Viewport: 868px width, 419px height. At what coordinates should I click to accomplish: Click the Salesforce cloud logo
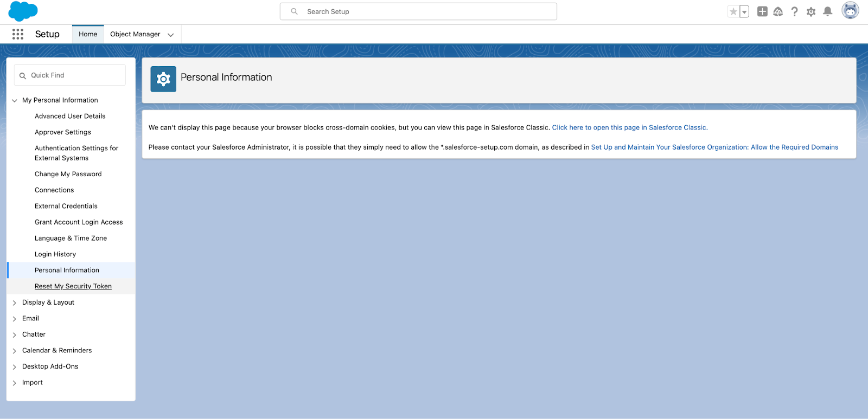click(23, 11)
